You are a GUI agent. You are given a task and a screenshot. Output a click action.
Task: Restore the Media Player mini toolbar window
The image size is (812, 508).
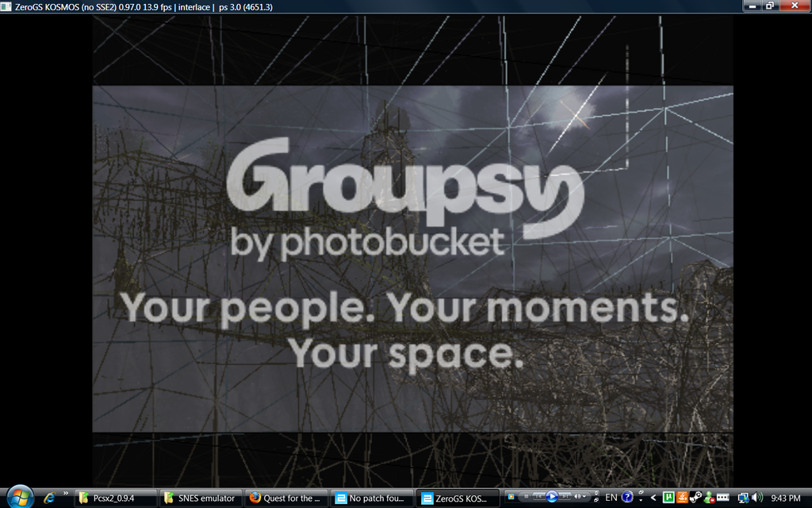point(596,500)
